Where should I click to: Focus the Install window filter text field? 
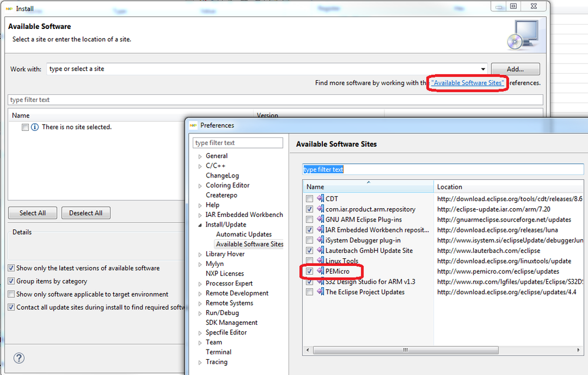(x=275, y=100)
